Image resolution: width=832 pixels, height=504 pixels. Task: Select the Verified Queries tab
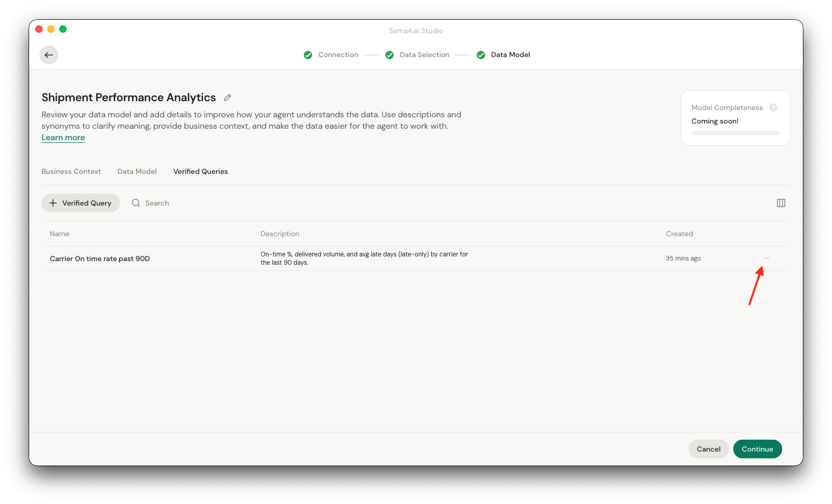[x=200, y=171]
